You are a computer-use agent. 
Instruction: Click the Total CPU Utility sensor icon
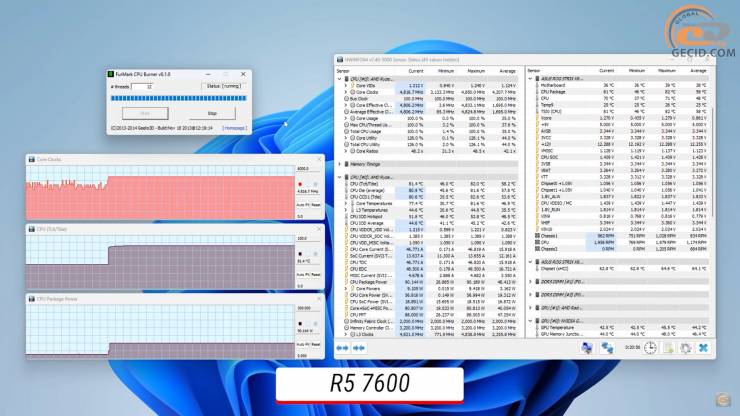347,144
